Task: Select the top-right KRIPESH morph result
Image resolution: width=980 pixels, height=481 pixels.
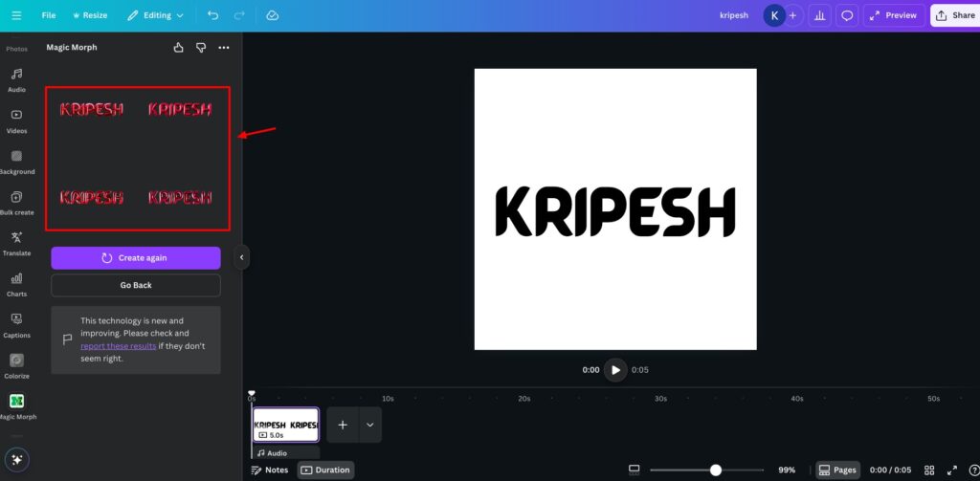Action: click(180, 110)
